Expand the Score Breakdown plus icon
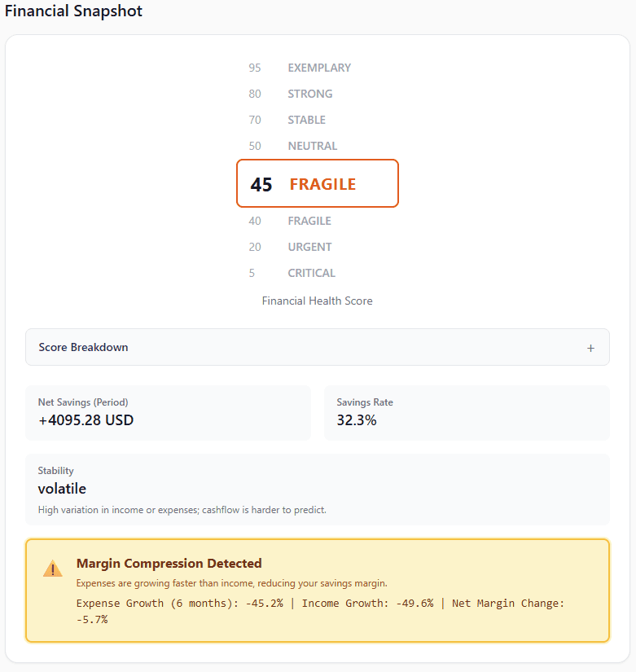636x672 pixels. (x=590, y=348)
